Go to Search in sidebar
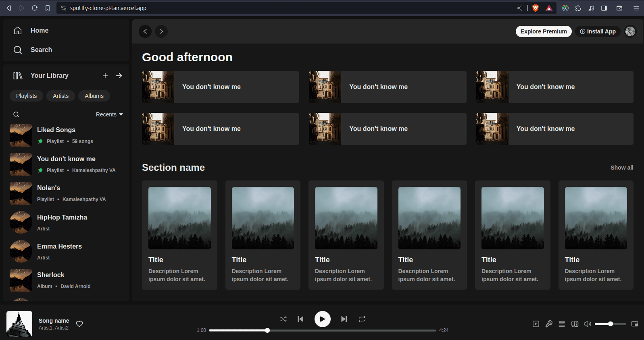644x340 pixels. [41, 50]
